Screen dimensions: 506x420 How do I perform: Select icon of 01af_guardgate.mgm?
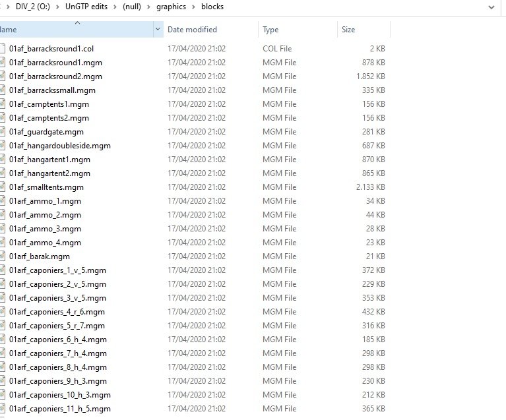[3, 132]
